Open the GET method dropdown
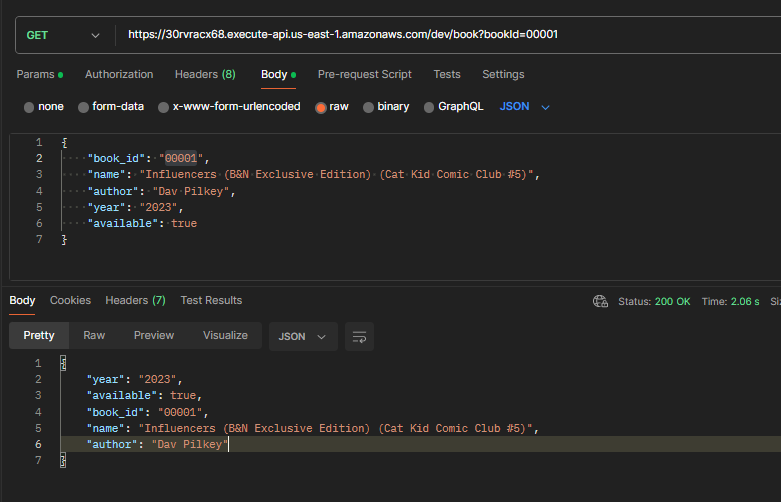The width and height of the screenshot is (781, 502). click(63, 35)
